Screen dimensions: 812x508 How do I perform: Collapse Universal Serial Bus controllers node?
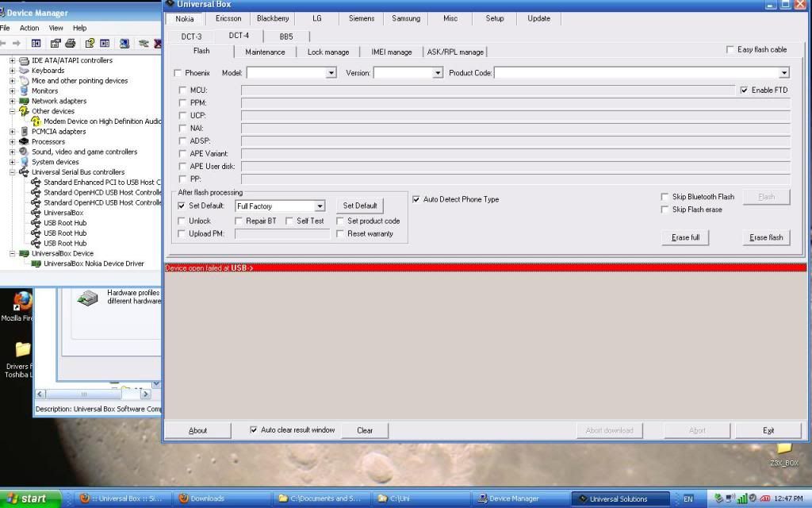[x=12, y=172]
